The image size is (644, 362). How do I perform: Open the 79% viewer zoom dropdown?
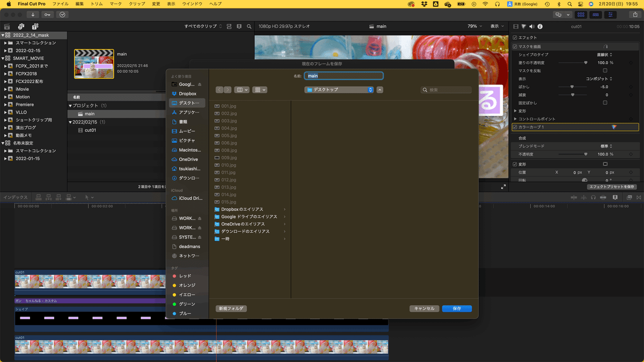click(475, 26)
